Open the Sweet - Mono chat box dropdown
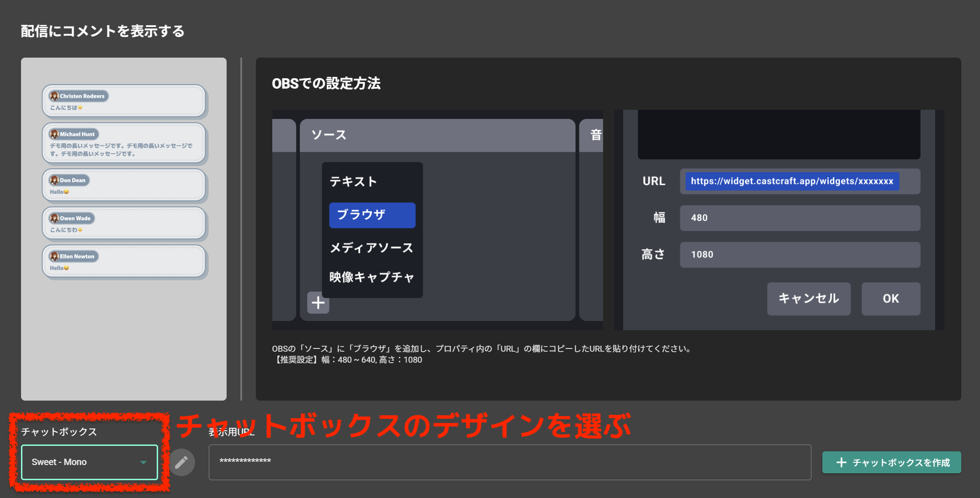The image size is (980, 498). (x=90, y=462)
